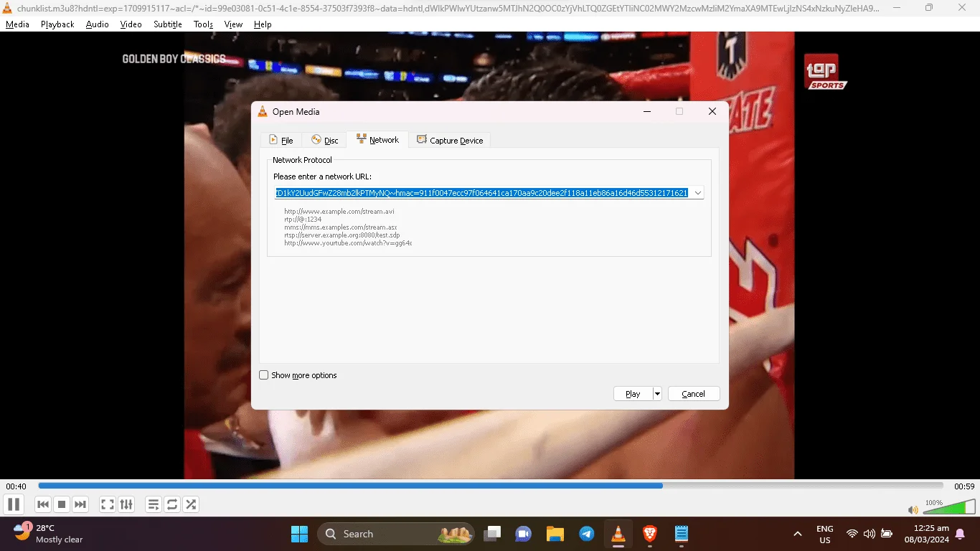980x551 pixels.
Task: Stop playback with the square button
Action: click(62, 504)
